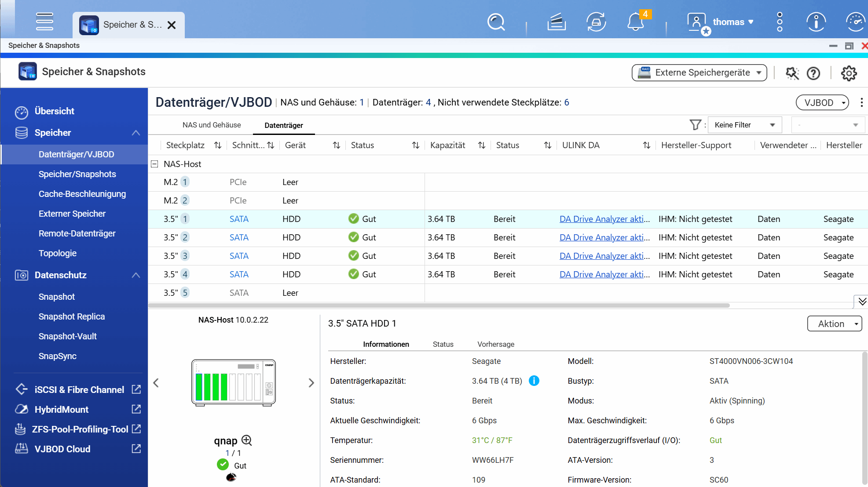Switch to the NAS und Gehäuse tab
Image resolution: width=868 pixels, height=487 pixels.
tap(212, 125)
